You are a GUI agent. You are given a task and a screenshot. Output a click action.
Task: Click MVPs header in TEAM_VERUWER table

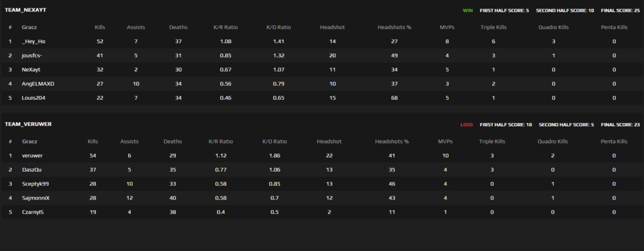click(445, 142)
